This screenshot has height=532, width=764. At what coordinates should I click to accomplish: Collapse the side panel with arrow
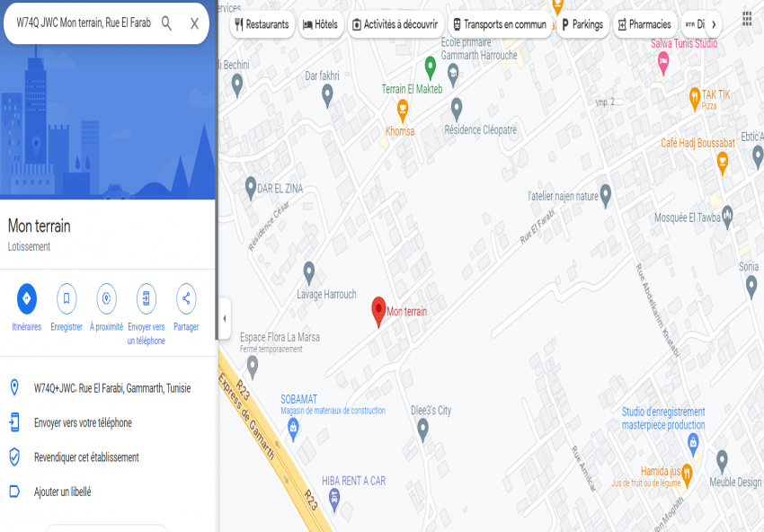pos(224,319)
